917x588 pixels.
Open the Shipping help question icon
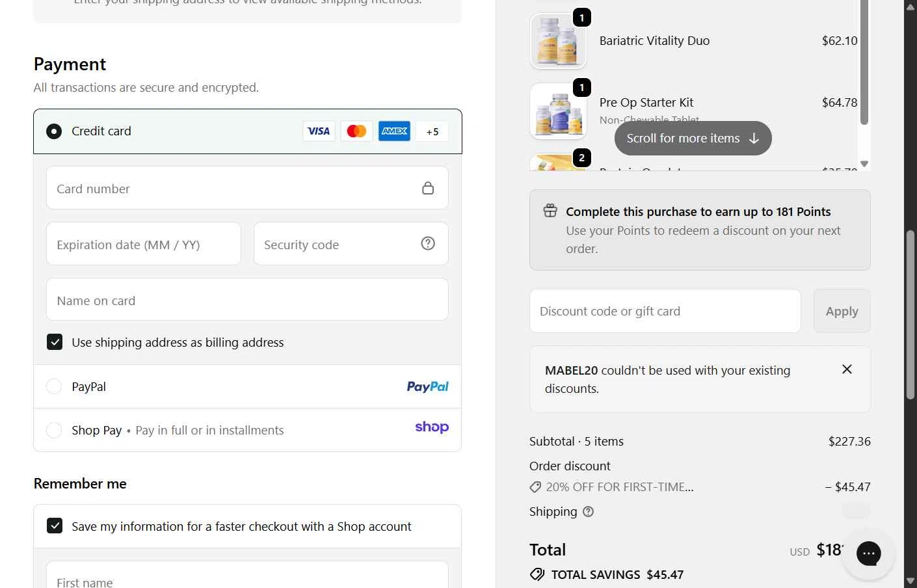coord(588,512)
